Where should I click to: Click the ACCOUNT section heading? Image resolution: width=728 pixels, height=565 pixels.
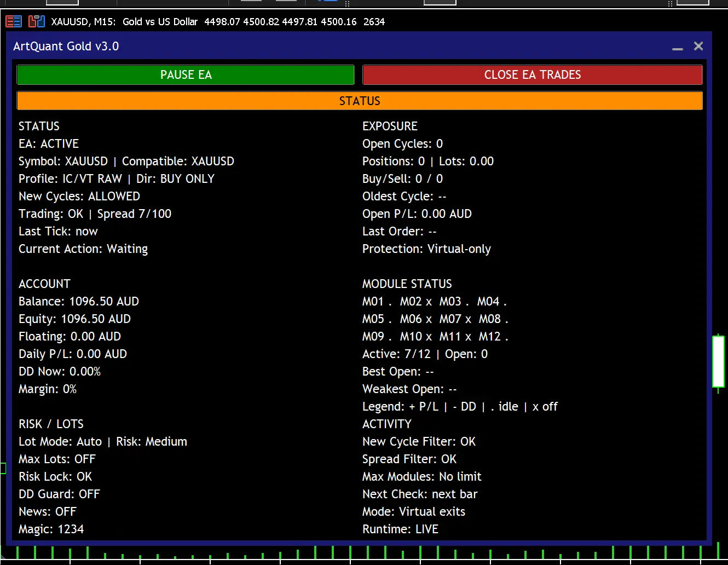(x=44, y=284)
